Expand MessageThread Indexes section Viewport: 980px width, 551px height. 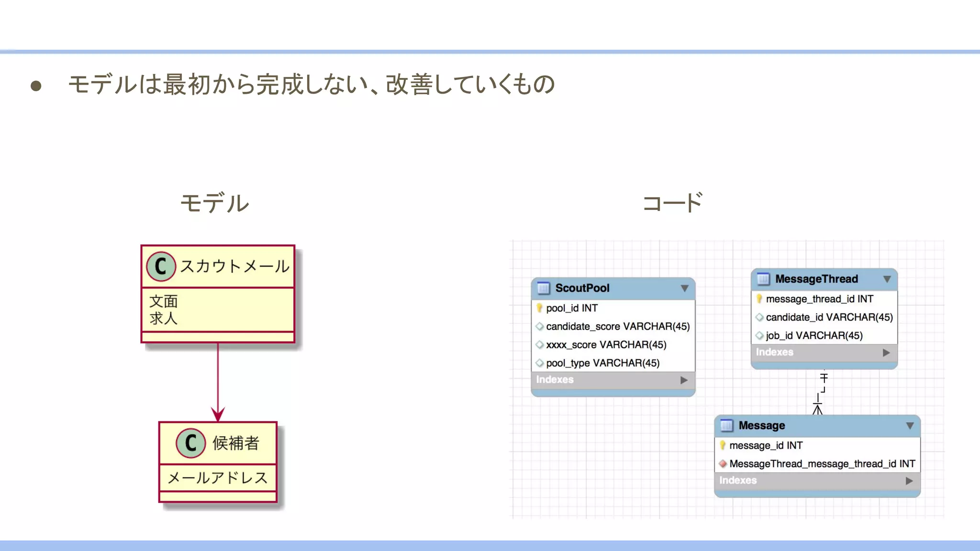[x=886, y=353]
